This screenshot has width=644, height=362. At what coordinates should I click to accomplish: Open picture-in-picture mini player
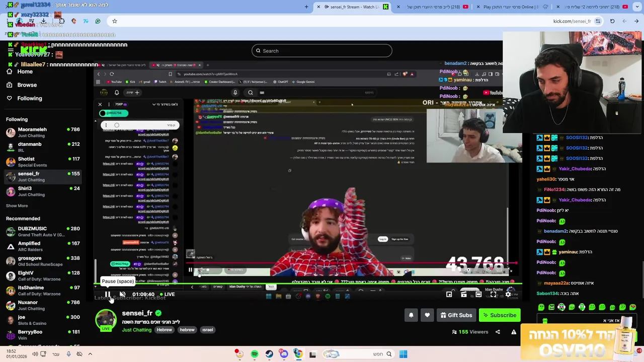click(x=449, y=294)
